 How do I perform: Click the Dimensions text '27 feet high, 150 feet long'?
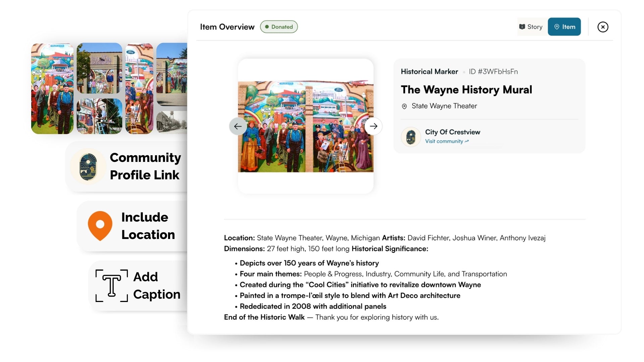[308, 249]
